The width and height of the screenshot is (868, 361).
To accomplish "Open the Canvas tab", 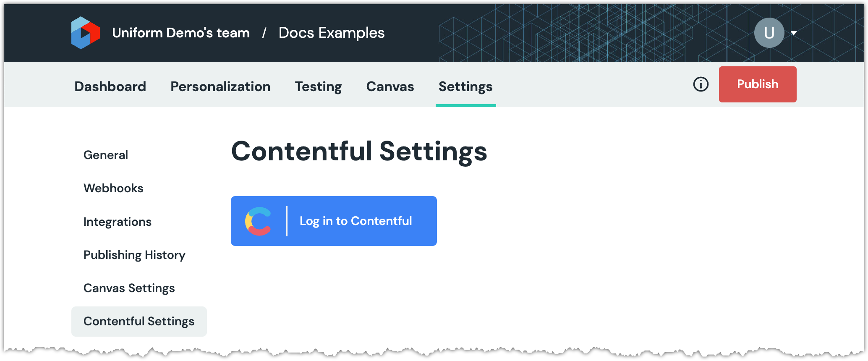I will (x=390, y=86).
